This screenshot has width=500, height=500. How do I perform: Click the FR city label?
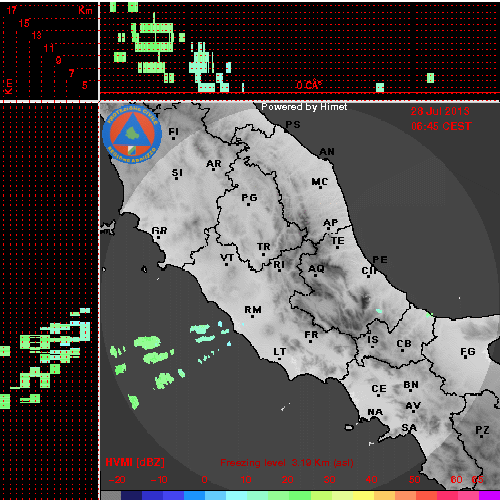pos(311,335)
